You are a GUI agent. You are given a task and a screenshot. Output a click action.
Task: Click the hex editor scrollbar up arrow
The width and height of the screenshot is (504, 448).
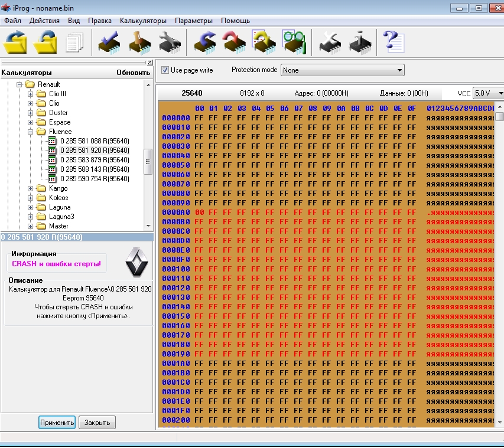point(500,107)
